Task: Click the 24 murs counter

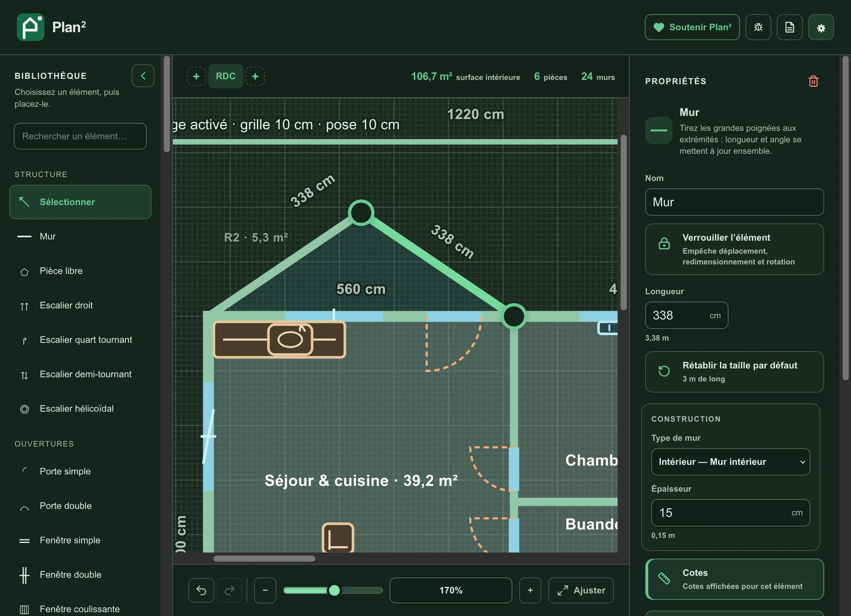Action: [598, 77]
